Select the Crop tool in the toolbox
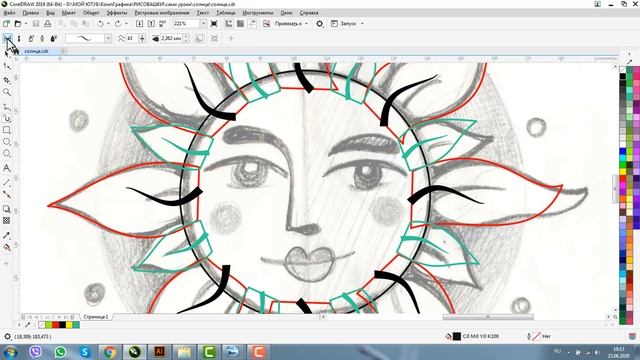Viewport: 640px width, 360px height. point(7,80)
